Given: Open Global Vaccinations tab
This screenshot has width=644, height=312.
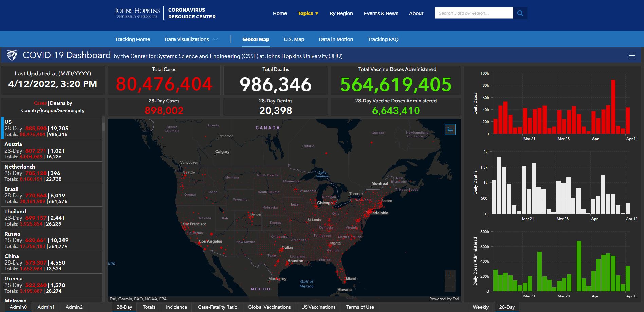Looking at the screenshot, I should click(x=269, y=307).
